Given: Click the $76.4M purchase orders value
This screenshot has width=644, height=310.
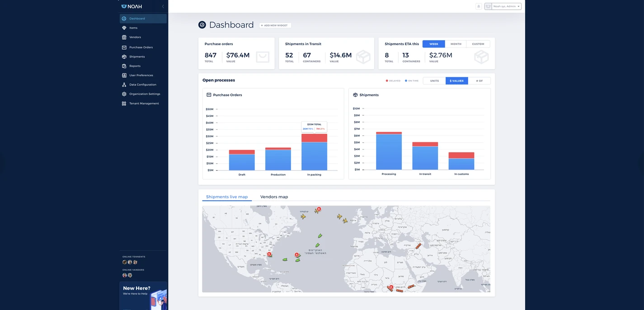Looking at the screenshot, I should [238, 55].
